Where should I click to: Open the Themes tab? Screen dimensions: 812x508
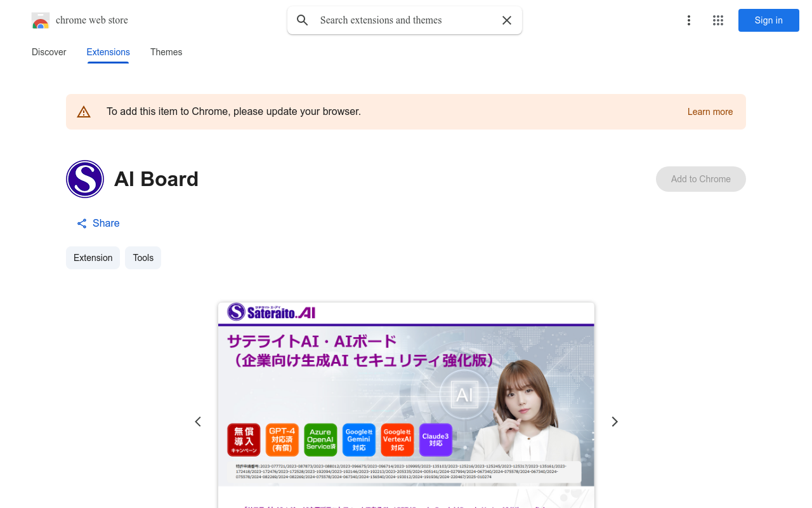pyautogui.click(x=166, y=52)
